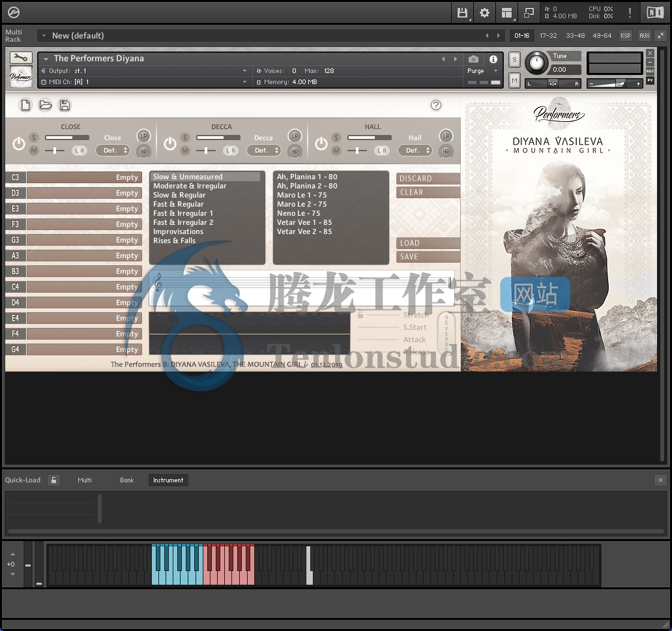Mute the instrument with M button

pyautogui.click(x=514, y=81)
